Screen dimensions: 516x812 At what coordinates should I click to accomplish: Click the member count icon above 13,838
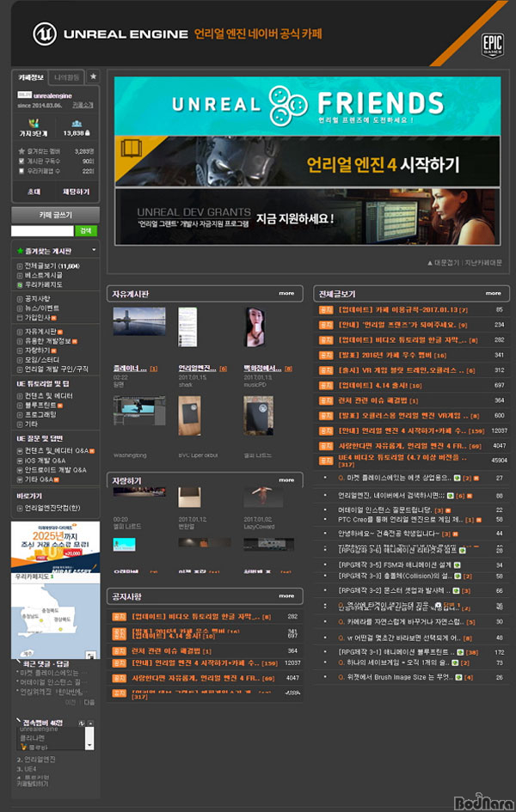(x=77, y=124)
